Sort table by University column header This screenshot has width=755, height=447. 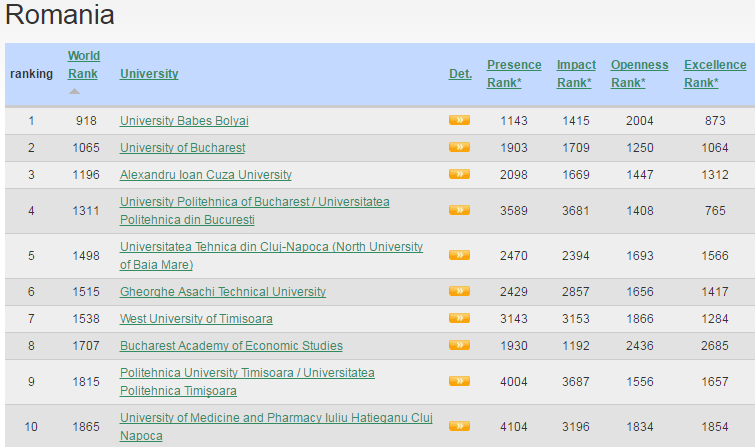[x=149, y=74]
